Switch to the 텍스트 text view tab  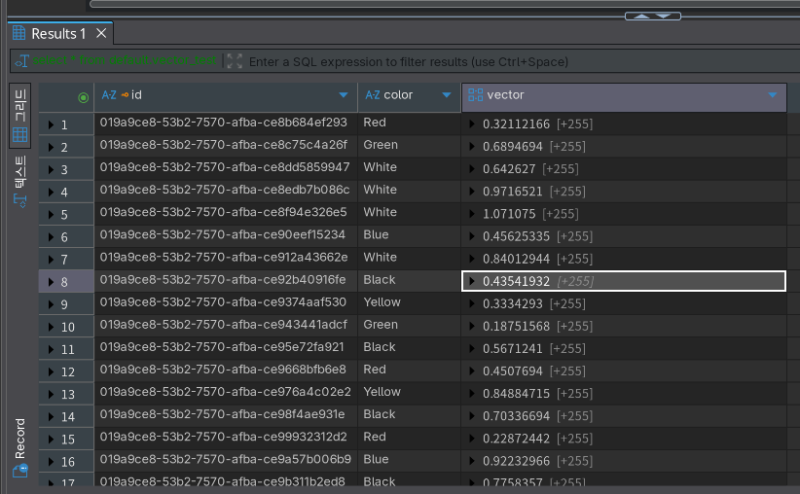click(20, 181)
